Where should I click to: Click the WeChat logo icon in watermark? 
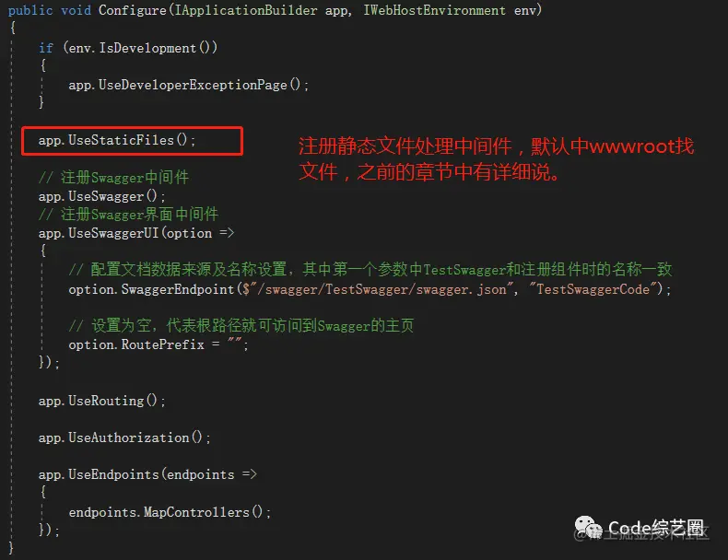[588, 527]
